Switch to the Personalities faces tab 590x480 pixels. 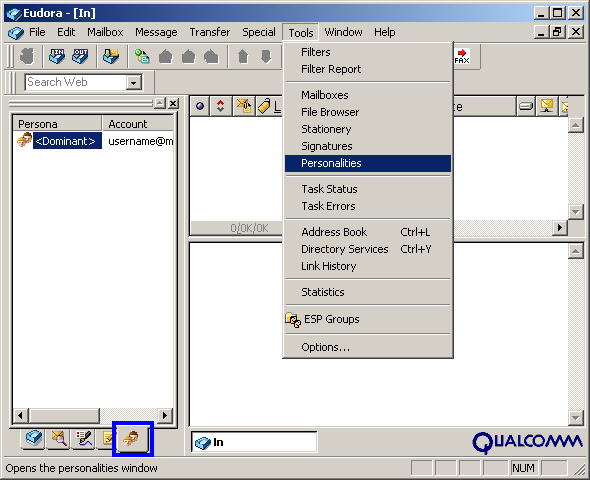(x=132, y=439)
